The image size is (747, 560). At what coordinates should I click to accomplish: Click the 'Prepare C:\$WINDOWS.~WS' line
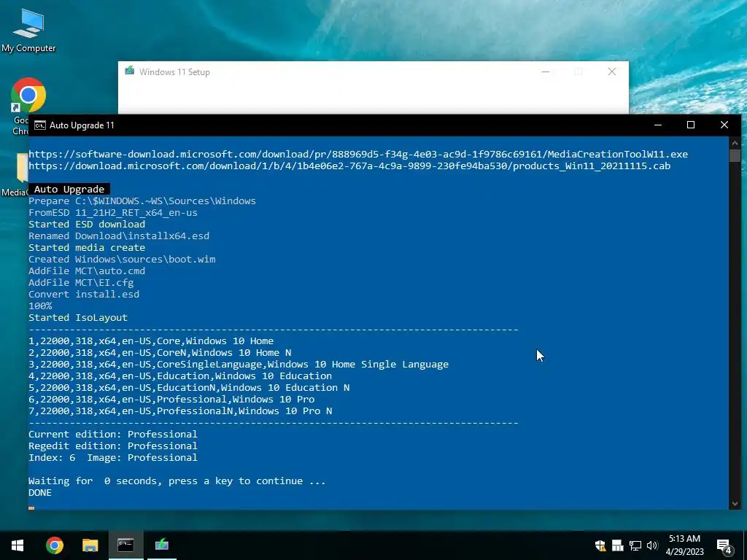[x=142, y=201]
